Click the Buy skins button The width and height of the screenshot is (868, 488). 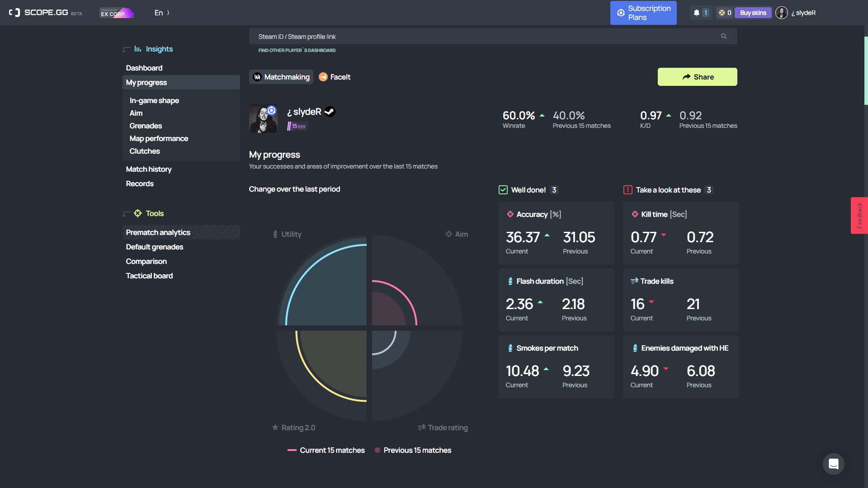[x=753, y=13]
